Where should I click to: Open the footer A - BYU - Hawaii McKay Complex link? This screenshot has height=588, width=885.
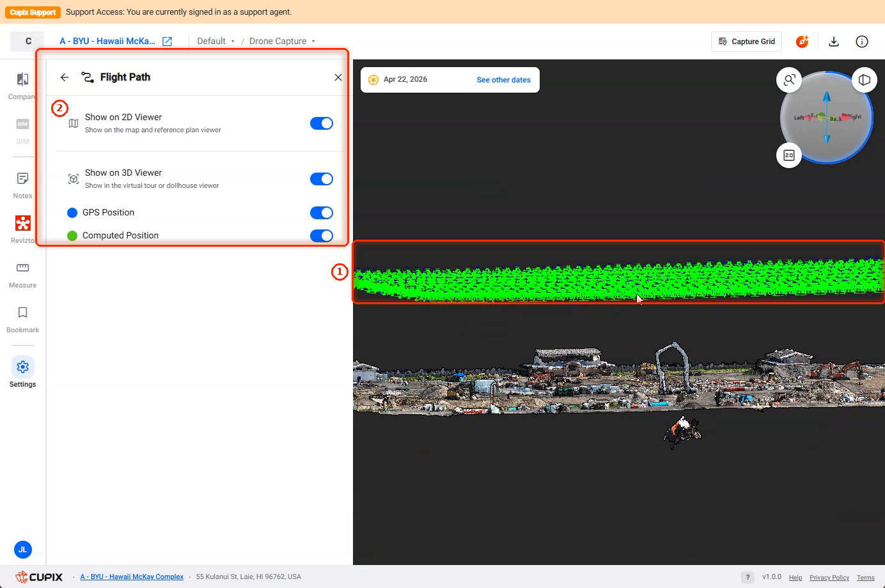(x=132, y=577)
